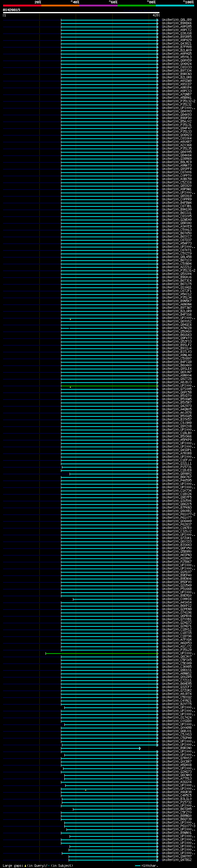Image resolution: width=197 pixels, height=868 pixels.
Task: Select hit UniRef100_B9RIN0
Action: point(177,749)
